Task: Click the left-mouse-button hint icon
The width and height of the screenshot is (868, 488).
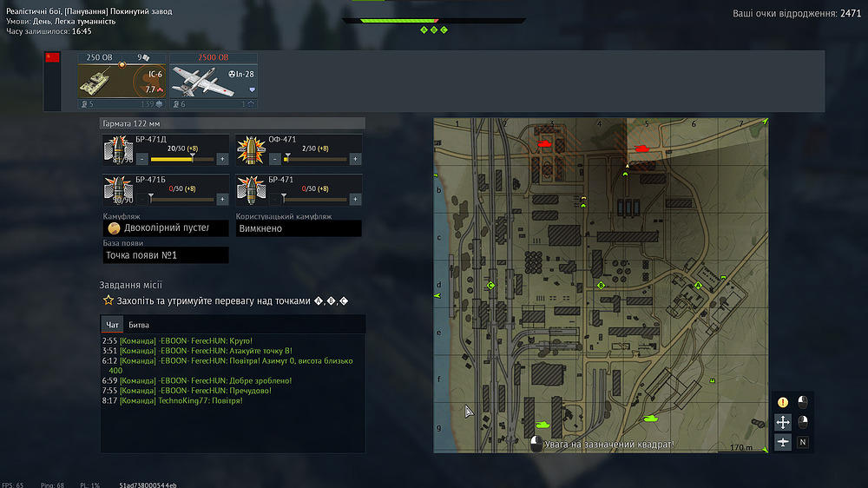Action: tap(803, 402)
